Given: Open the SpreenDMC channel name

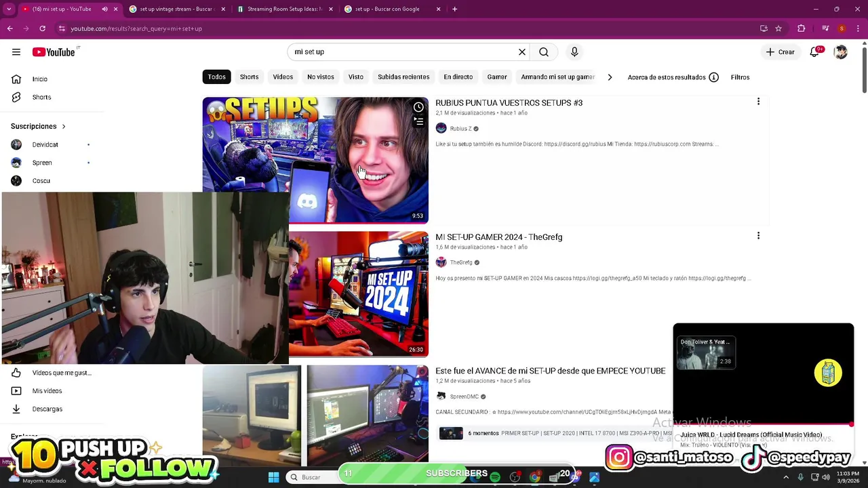Looking at the screenshot, I should click(465, 397).
